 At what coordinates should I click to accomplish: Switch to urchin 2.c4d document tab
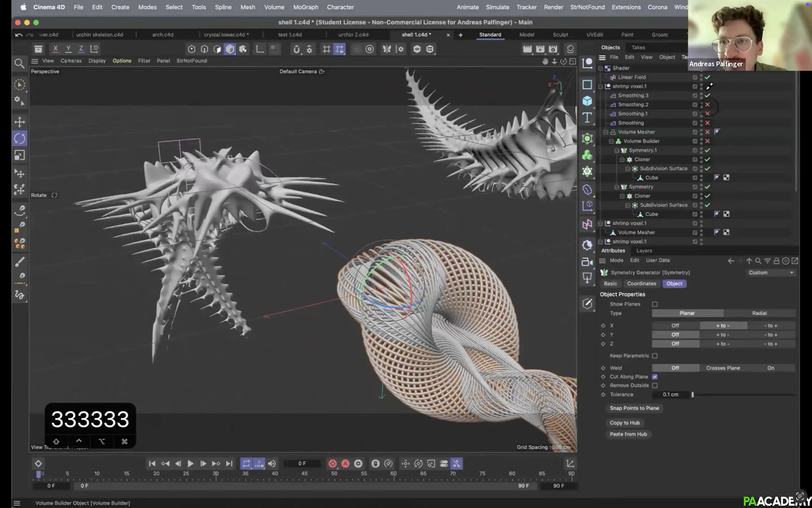tap(353, 35)
